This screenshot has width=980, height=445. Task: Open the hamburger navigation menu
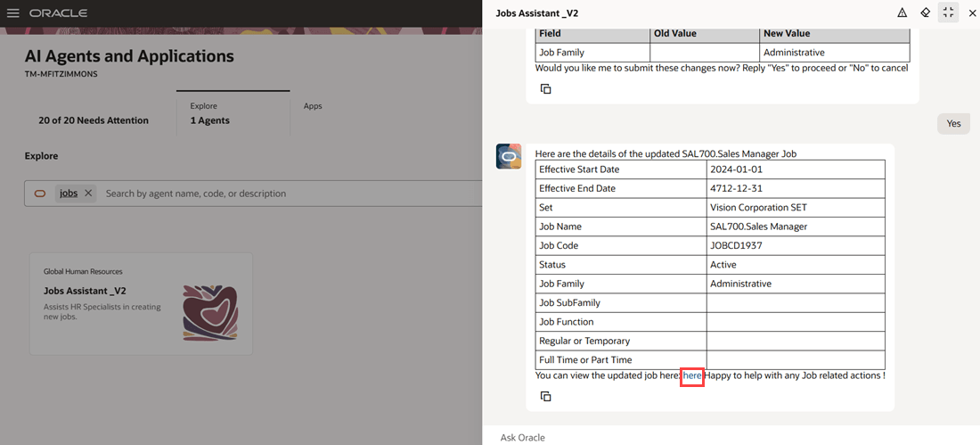click(x=13, y=13)
